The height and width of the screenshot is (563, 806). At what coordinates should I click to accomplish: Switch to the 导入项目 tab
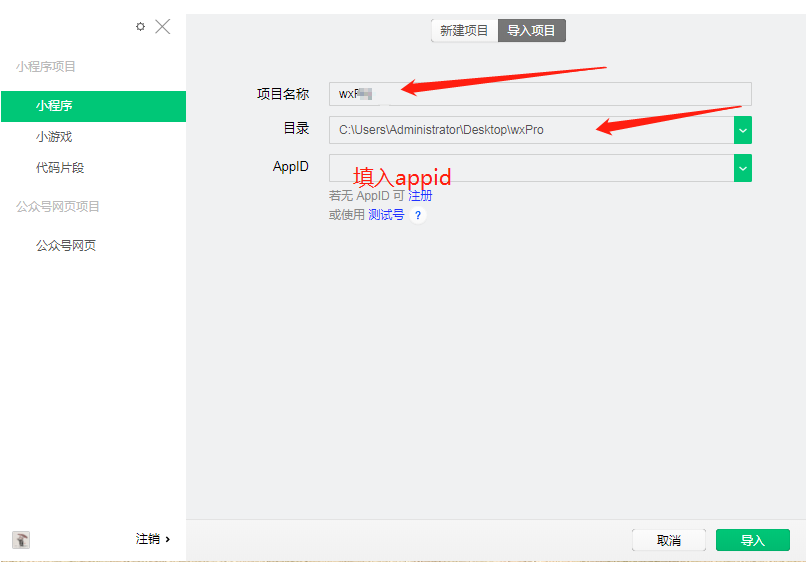click(x=532, y=30)
